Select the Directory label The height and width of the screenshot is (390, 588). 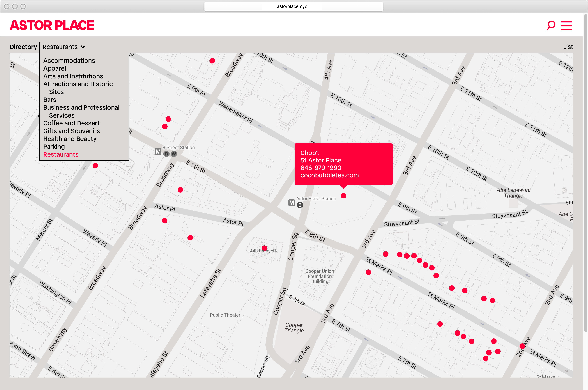click(x=23, y=47)
